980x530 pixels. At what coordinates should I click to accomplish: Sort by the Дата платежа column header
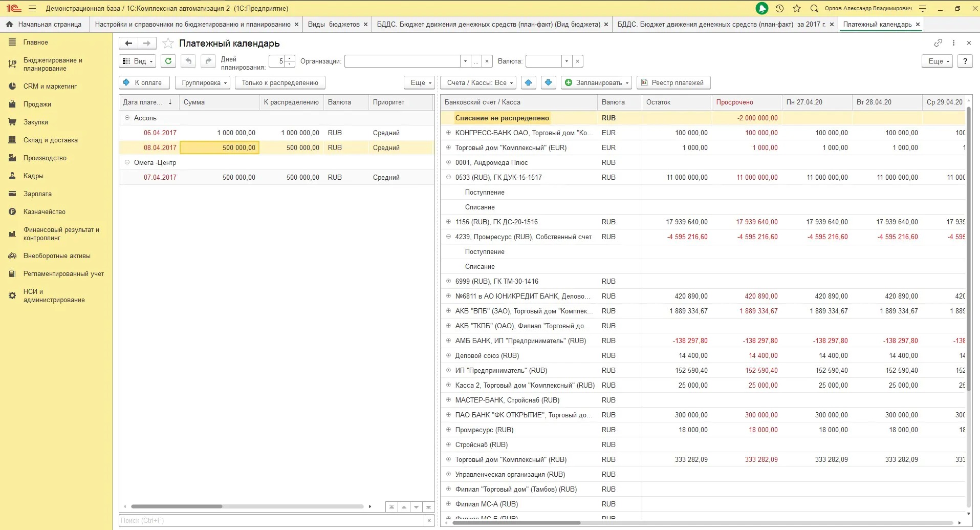point(149,102)
